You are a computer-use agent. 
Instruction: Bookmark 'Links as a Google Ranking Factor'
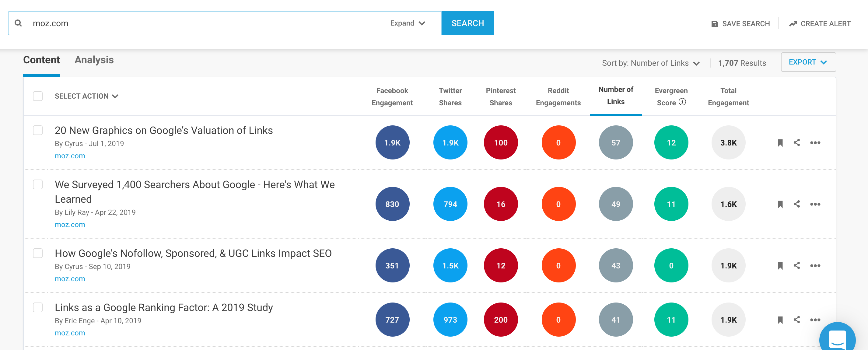pyautogui.click(x=780, y=320)
